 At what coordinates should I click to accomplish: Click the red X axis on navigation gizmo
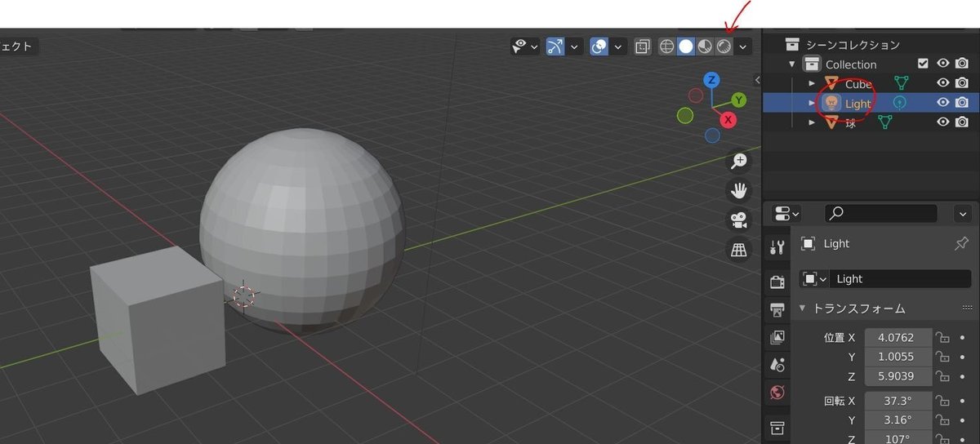728,120
